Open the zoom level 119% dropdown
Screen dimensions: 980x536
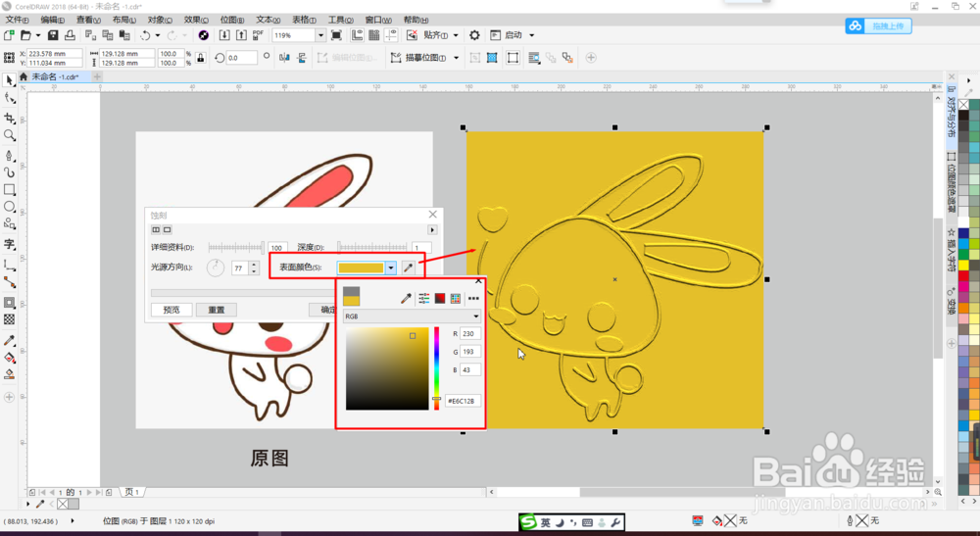point(320,35)
